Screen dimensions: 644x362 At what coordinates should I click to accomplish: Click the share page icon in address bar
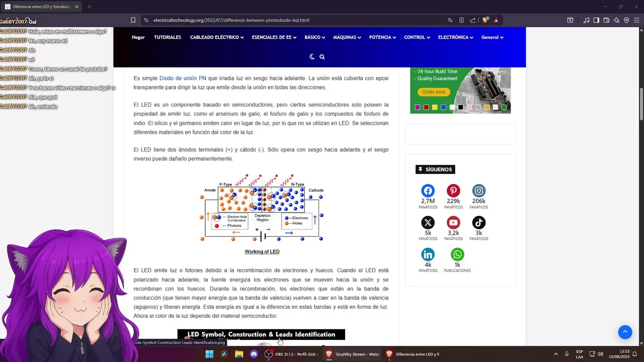tap(473, 20)
